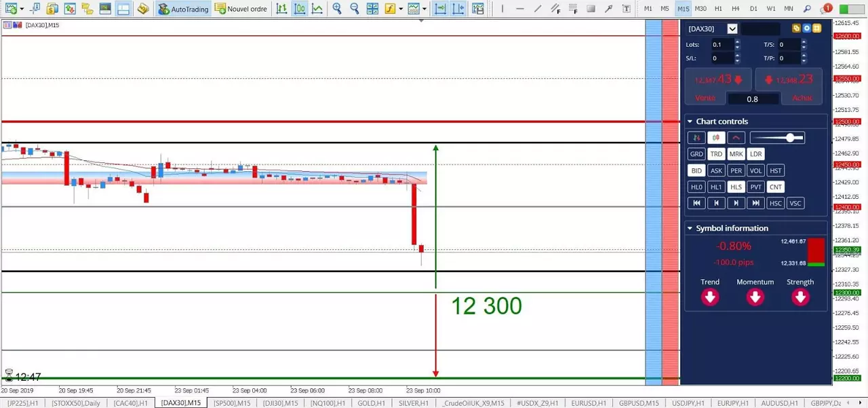The width and height of the screenshot is (868, 408).
Task: Switch to the EURUSD,H1 chart tab
Action: [x=588, y=403]
